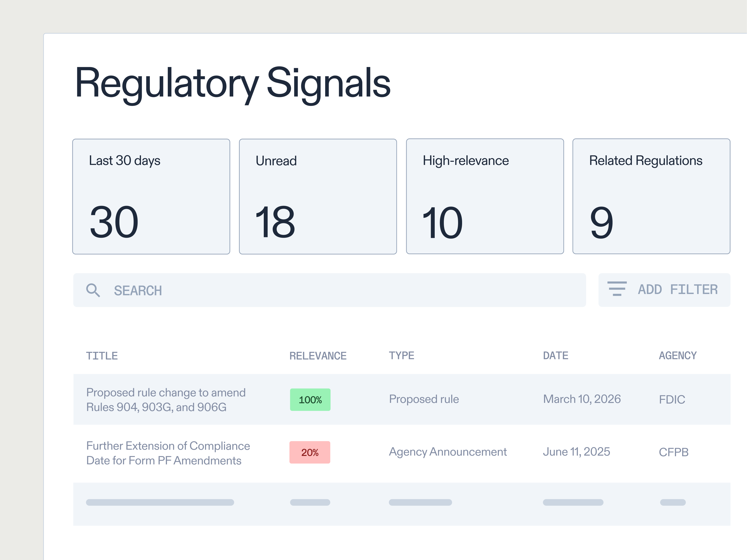
Task: Click the red 20% relevance badge
Action: pos(310,452)
